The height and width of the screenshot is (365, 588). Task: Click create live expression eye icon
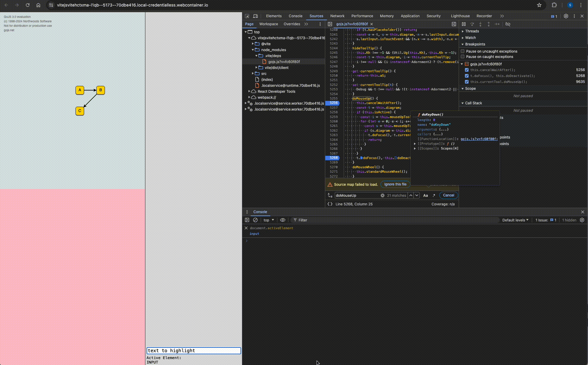click(283, 220)
